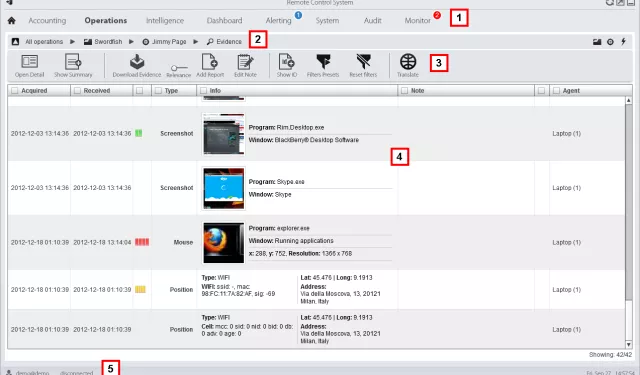Adjust the Relevance slider in toolbar
Screen dimensions: 640x375
178,69
